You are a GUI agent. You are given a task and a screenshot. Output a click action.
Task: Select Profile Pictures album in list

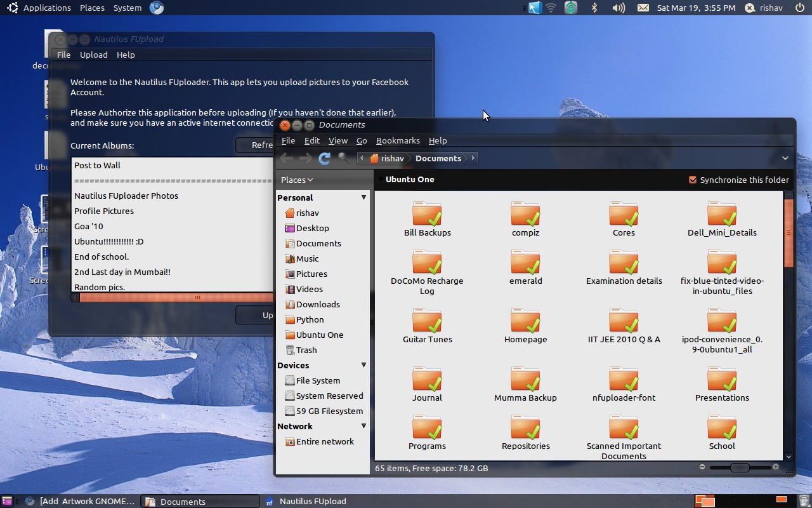click(x=104, y=211)
